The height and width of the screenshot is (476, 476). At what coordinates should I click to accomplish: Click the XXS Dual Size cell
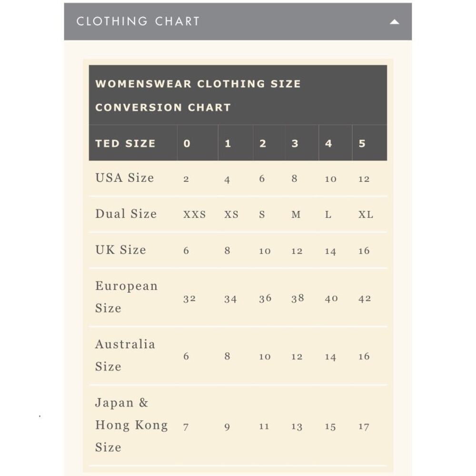[x=194, y=214]
